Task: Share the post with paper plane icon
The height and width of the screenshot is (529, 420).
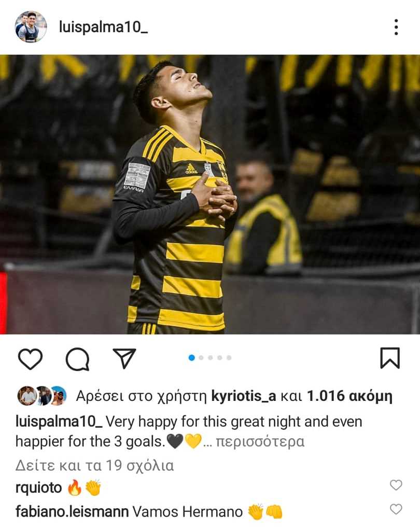Action: pyautogui.click(x=124, y=358)
